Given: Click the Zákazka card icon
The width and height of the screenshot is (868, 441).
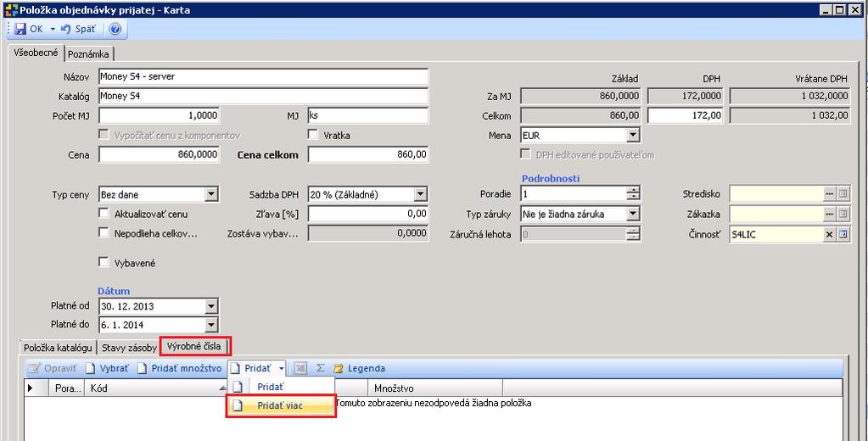Looking at the screenshot, I should click(843, 214).
